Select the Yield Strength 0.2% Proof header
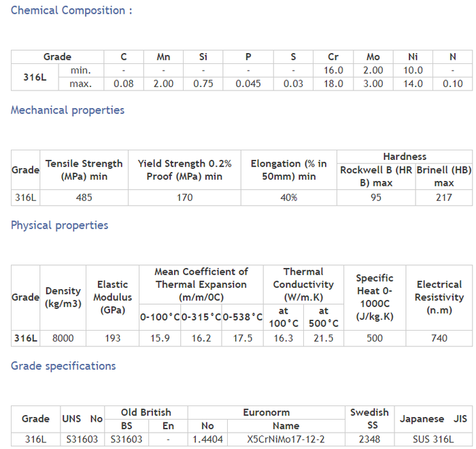This screenshot has width=476, height=449. click(x=184, y=170)
